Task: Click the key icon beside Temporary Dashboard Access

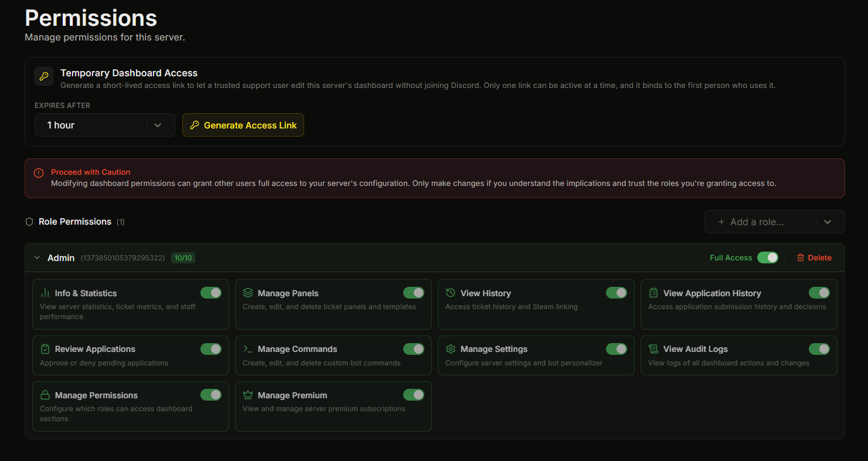Action: pos(44,76)
